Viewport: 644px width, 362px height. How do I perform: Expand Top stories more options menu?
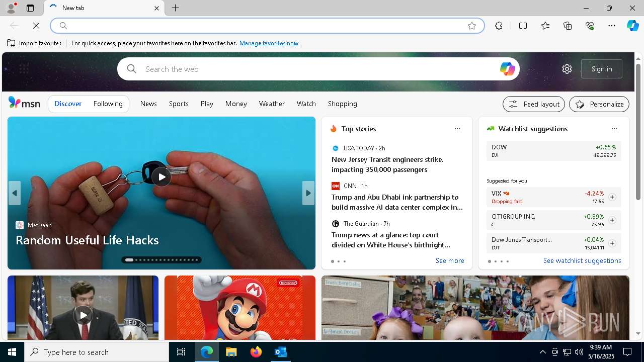pos(457,129)
